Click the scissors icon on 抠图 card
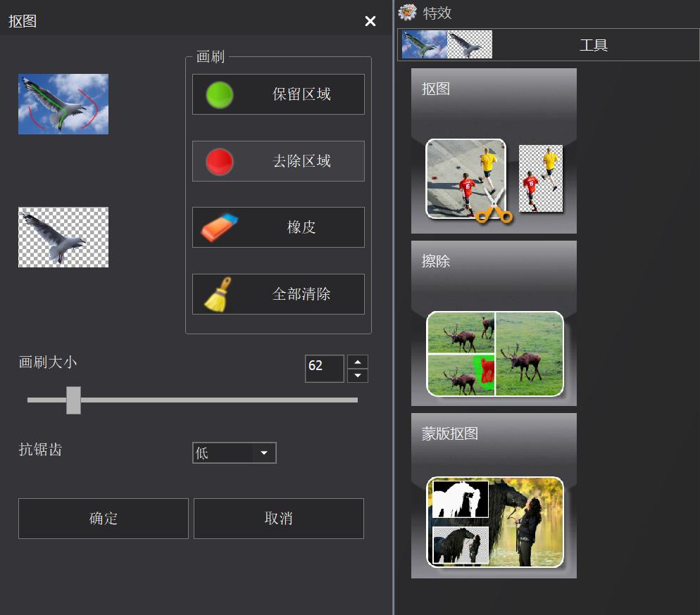Image resolution: width=700 pixels, height=615 pixels. coord(494,205)
